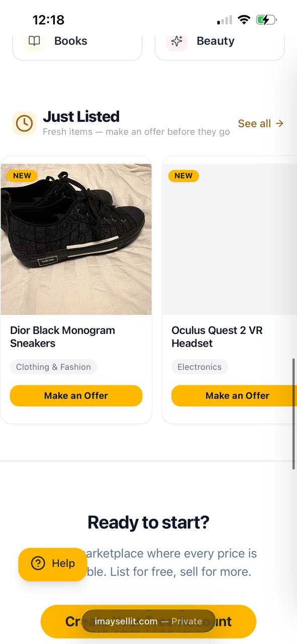Tap the Books category book icon
This screenshot has height=644, width=297.
(x=34, y=41)
